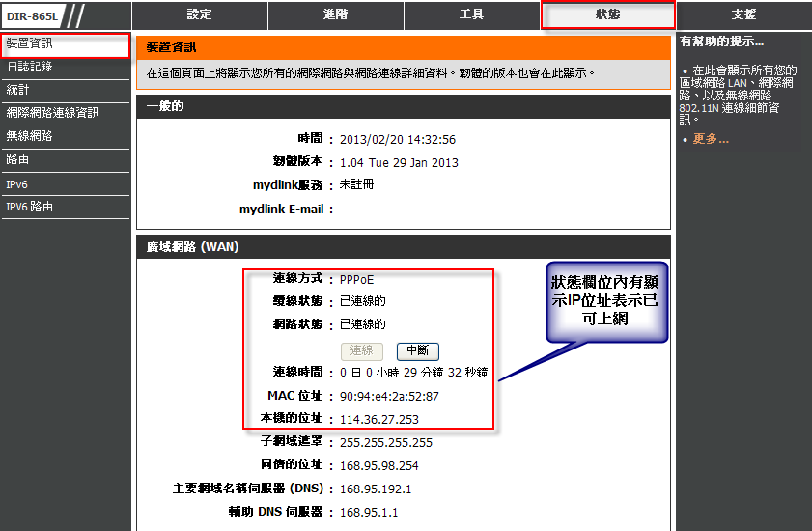Open 網際網路連線資訊 in the sidebar
This screenshot has height=531, width=812.
[x=65, y=113]
